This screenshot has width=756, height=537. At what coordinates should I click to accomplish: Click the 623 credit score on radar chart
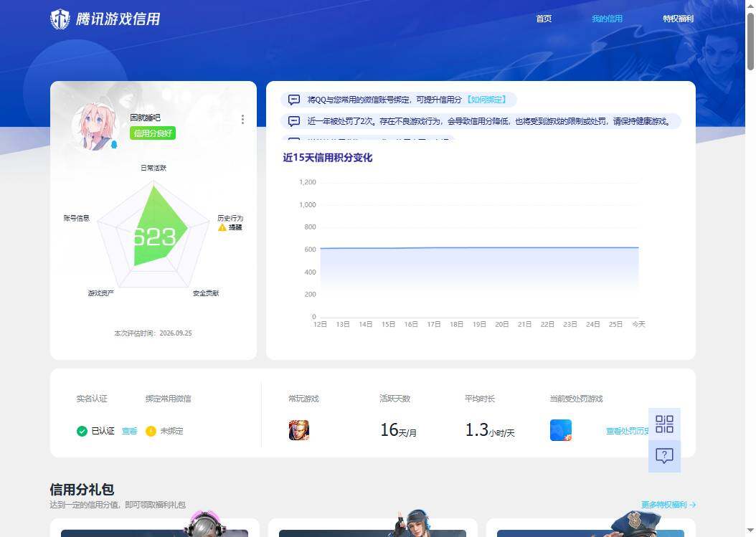click(154, 237)
